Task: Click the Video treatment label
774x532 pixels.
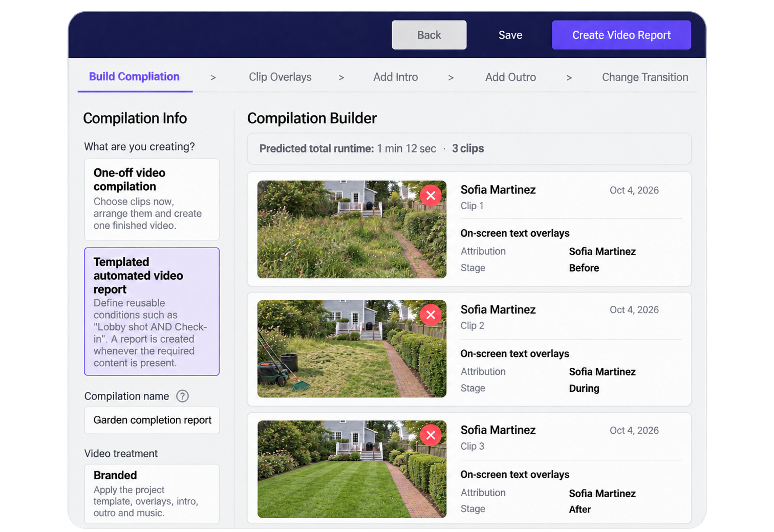Action: tap(121, 454)
